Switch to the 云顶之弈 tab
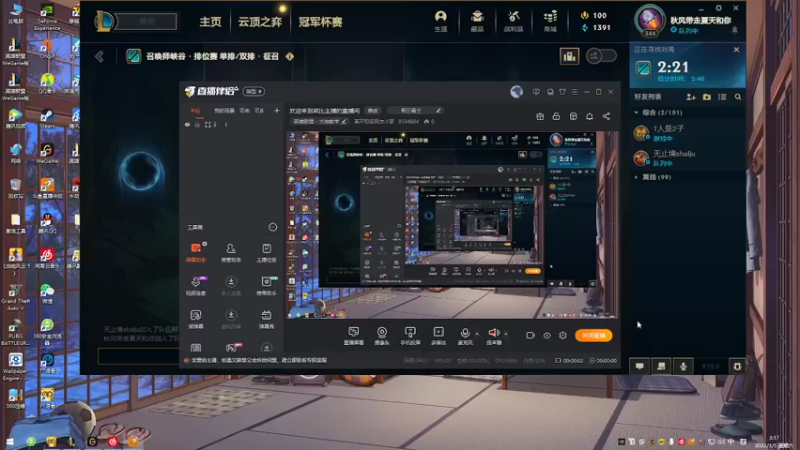Image resolution: width=800 pixels, height=450 pixels. 260,22
